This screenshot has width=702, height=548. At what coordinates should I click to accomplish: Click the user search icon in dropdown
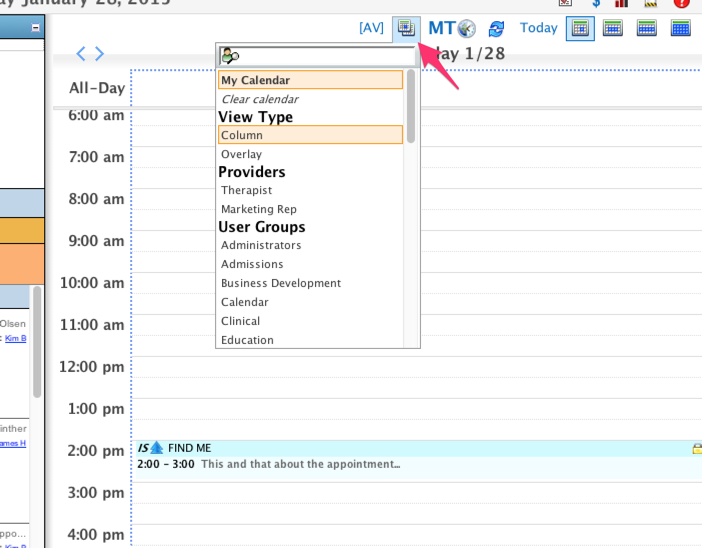pyautogui.click(x=231, y=56)
